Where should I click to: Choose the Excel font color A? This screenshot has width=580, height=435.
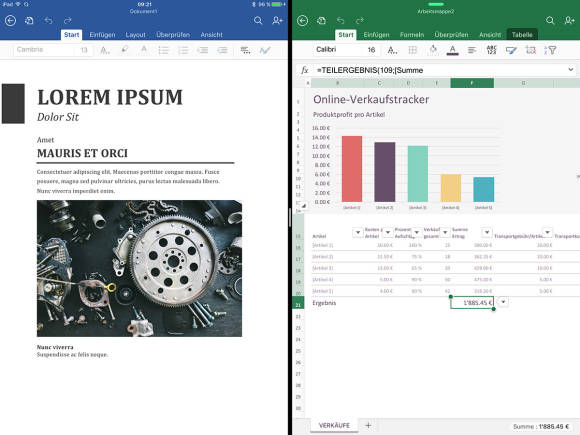pyautogui.click(x=452, y=50)
